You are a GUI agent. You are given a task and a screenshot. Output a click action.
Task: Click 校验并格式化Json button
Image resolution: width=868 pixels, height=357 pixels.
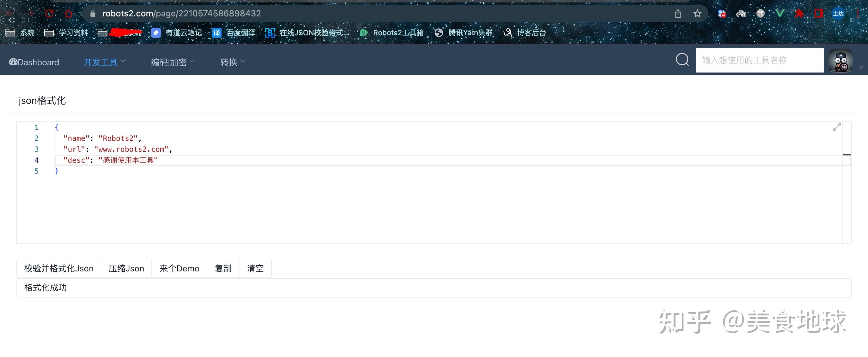[59, 268]
